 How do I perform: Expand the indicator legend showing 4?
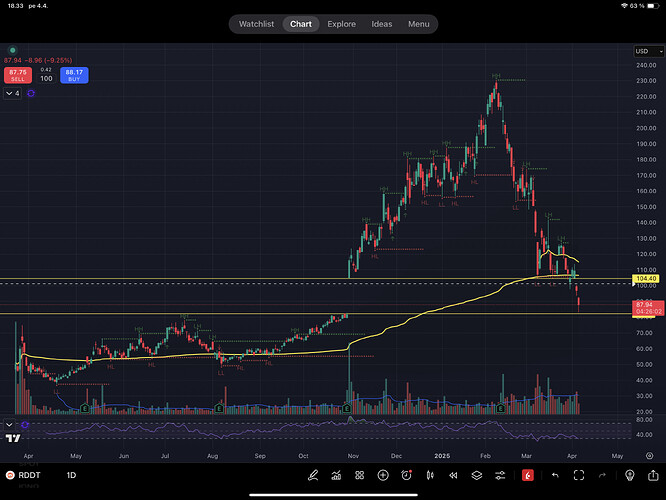pyautogui.click(x=13, y=93)
